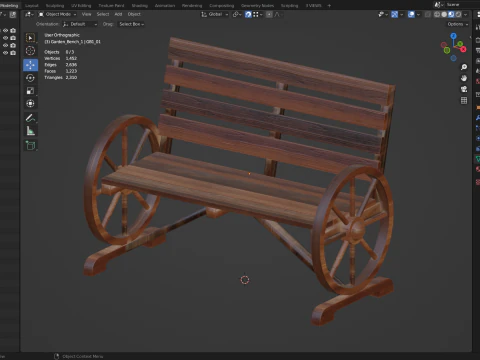
Task: Switch to material preview shading
Action: (451, 14)
